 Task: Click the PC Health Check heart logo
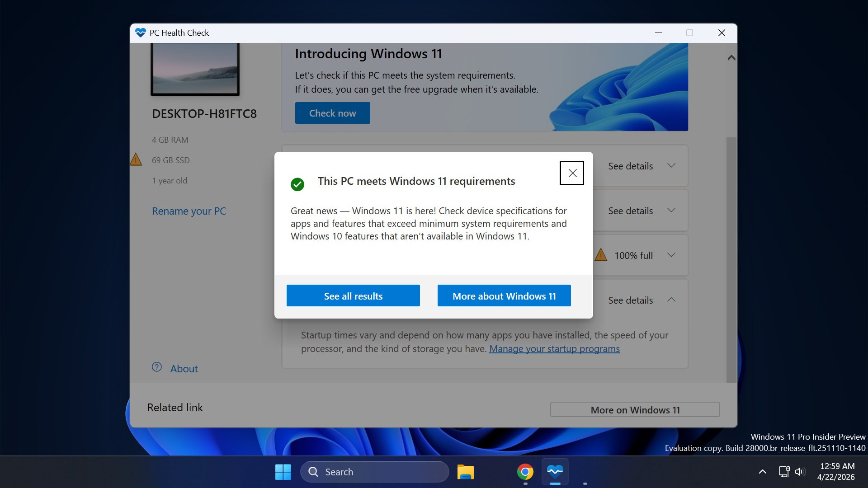pos(141,33)
